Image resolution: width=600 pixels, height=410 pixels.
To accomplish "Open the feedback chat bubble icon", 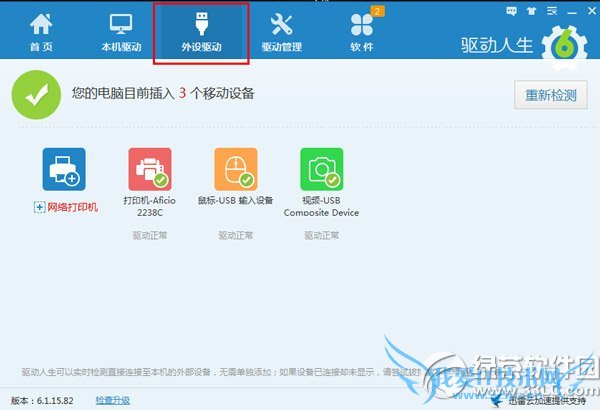I will [x=511, y=11].
